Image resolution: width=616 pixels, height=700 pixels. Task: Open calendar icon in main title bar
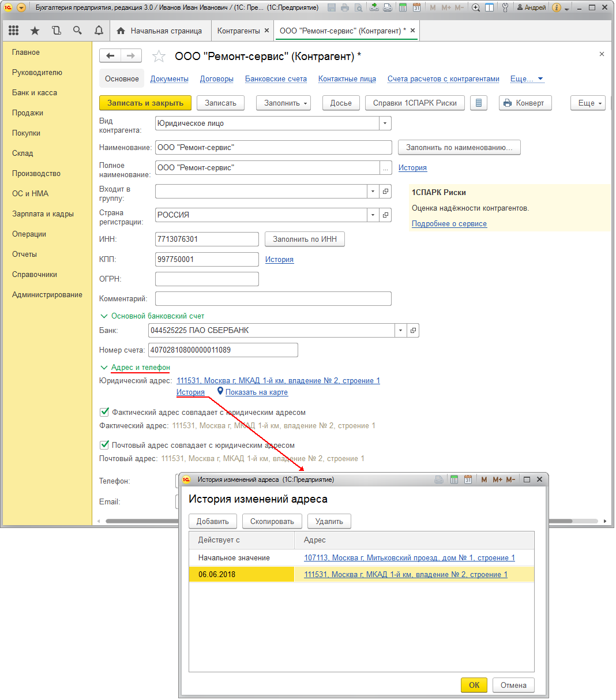(x=416, y=8)
